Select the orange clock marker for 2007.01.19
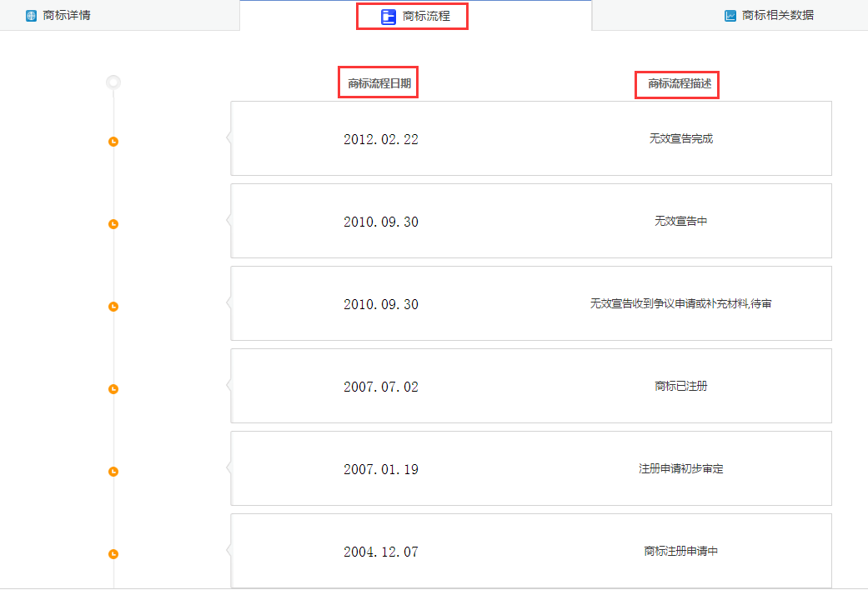Viewport: 868px width, 590px height. click(113, 472)
